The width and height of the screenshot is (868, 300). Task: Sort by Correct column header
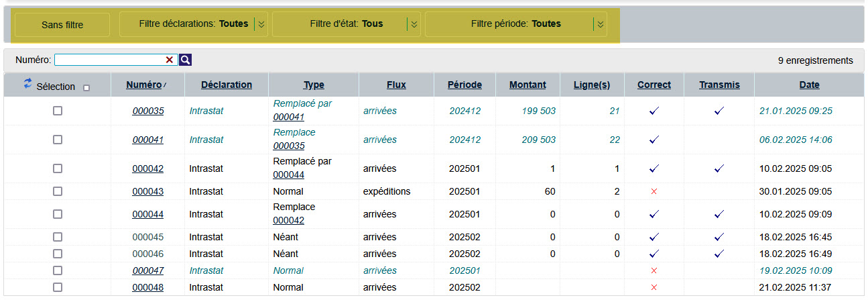(x=654, y=85)
